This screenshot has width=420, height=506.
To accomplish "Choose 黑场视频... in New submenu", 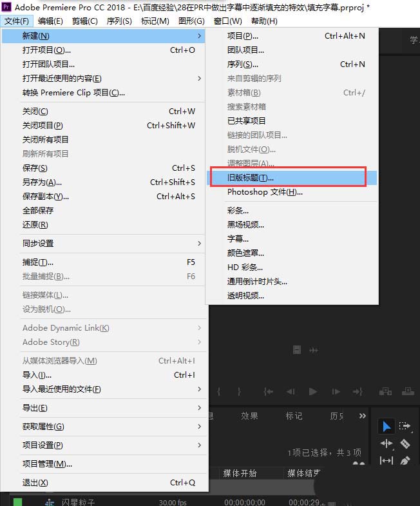I will [x=292, y=225].
